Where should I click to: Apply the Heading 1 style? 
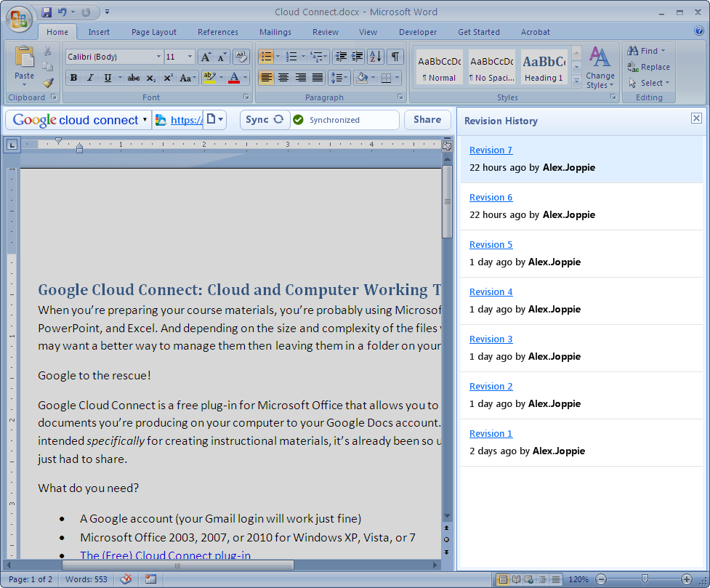[x=544, y=67]
